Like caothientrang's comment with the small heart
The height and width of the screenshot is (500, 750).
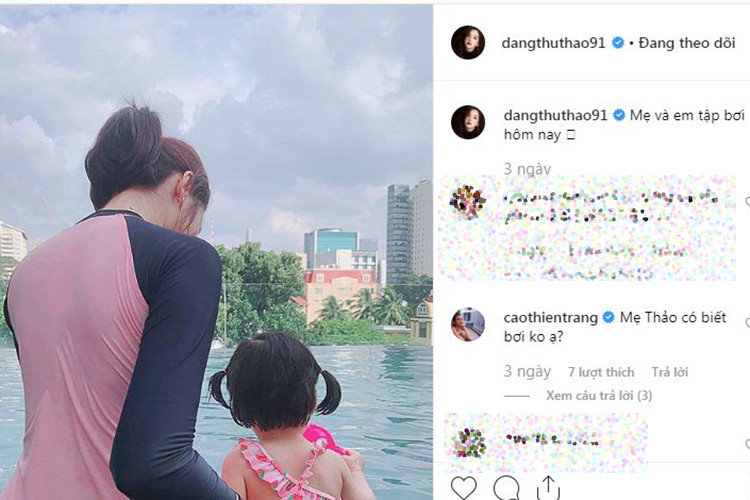click(747, 324)
